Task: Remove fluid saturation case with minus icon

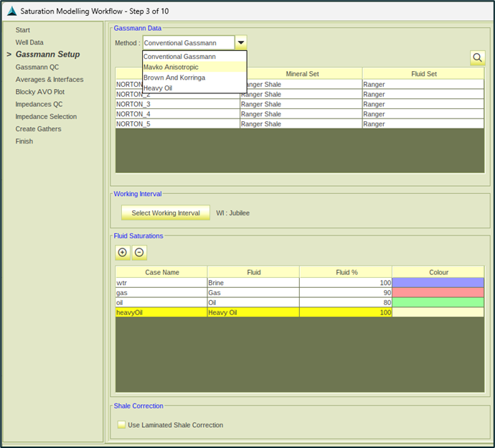Action: (139, 253)
